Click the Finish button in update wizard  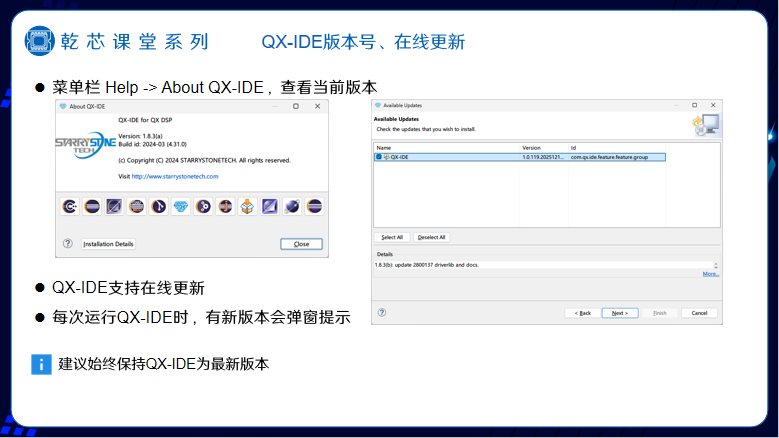tap(660, 313)
